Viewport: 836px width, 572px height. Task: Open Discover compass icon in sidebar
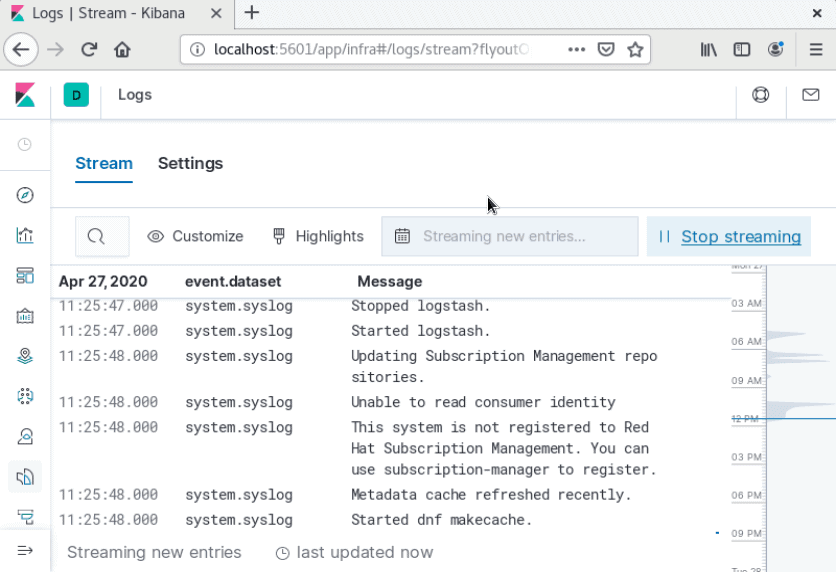(25, 195)
